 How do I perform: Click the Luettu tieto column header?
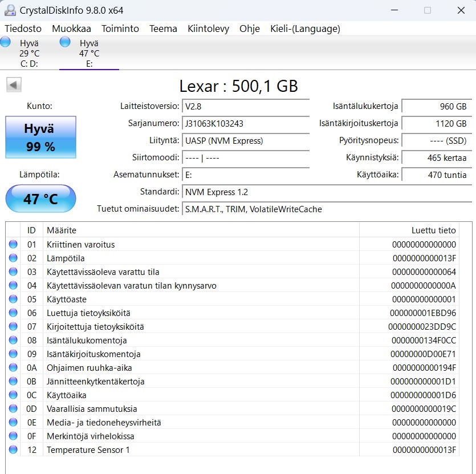click(409, 230)
